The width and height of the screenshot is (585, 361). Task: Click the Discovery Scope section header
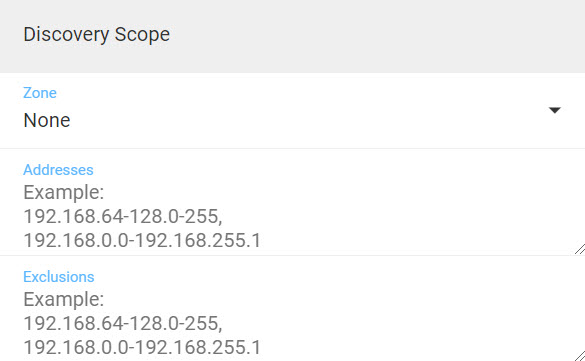coord(97,34)
